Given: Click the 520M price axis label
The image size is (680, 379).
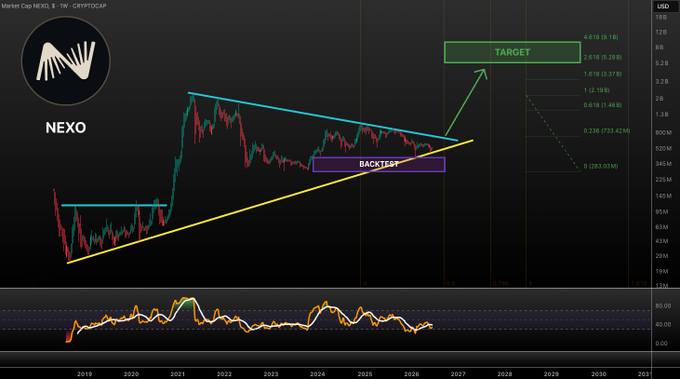Looking at the screenshot, I should coord(664,149).
